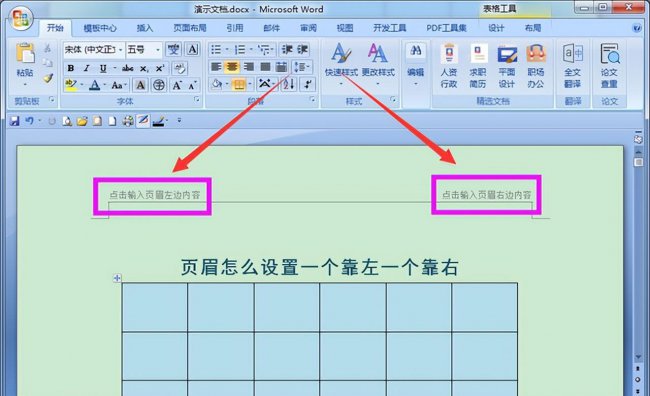Viewport: 650px width, 396px height.
Task: Click the Cut scissors icon
Action: coord(48,48)
